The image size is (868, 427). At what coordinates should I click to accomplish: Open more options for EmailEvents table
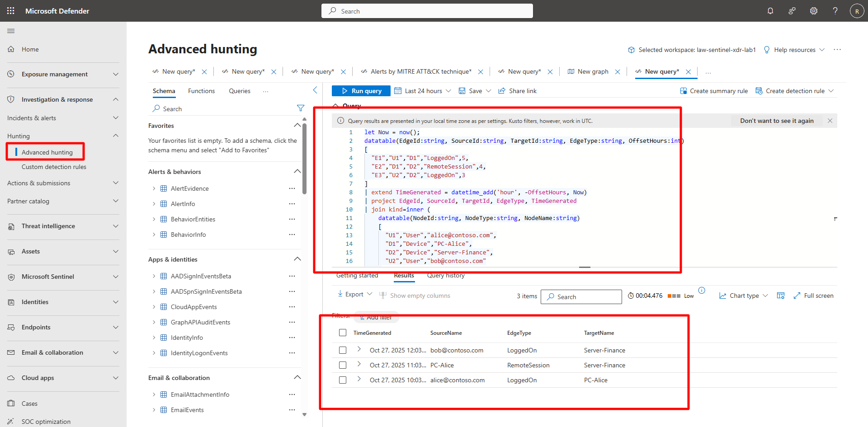[x=292, y=410]
